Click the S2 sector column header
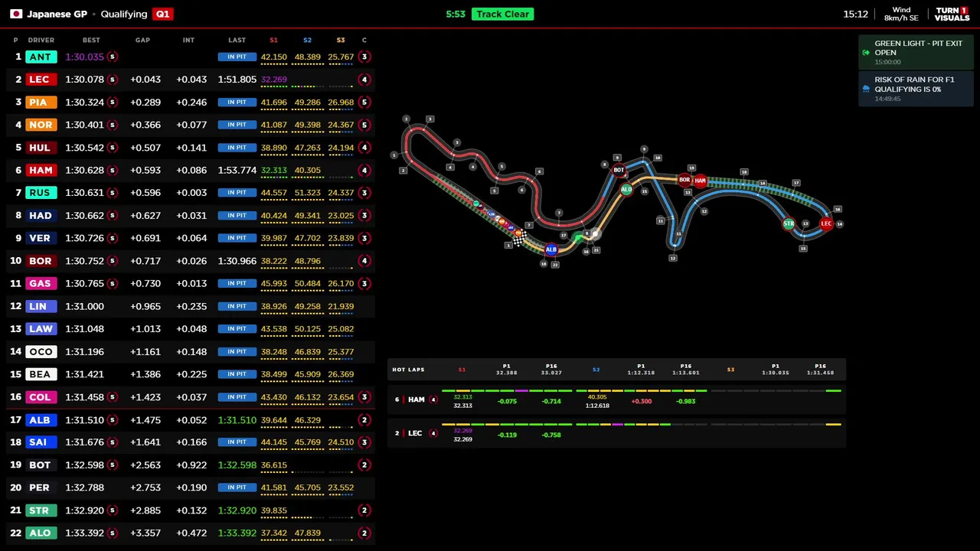Screen dimensions: 980x551 coord(307,40)
